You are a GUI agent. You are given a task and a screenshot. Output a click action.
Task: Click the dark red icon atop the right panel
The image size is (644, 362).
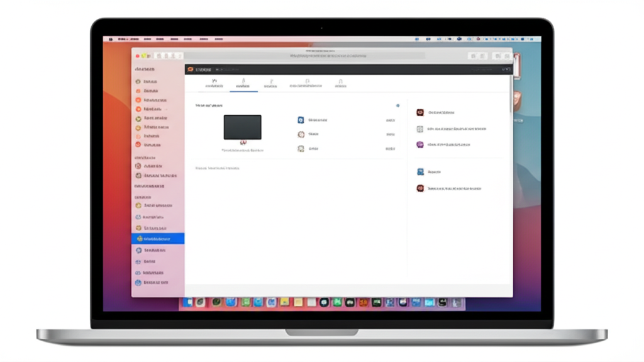[x=420, y=113]
